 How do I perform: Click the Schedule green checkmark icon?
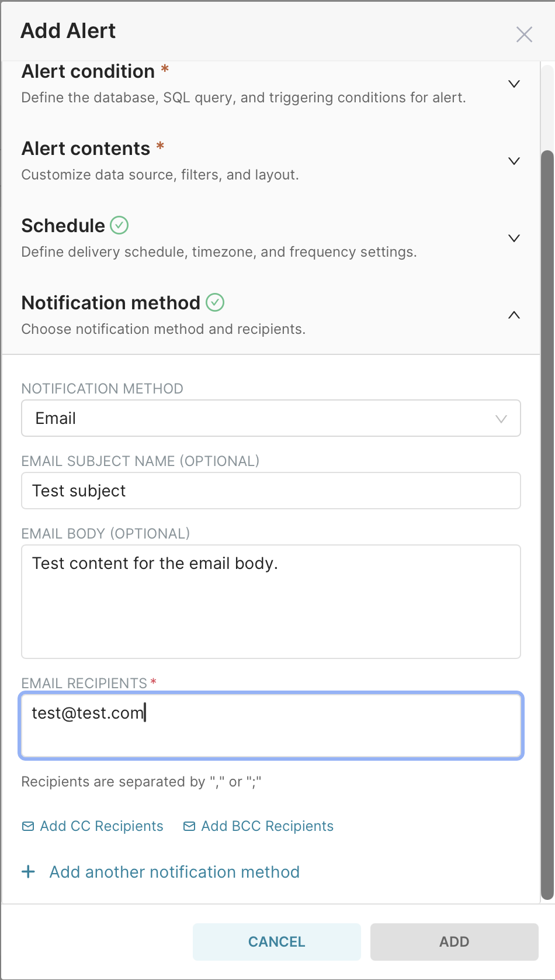coord(119,225)
